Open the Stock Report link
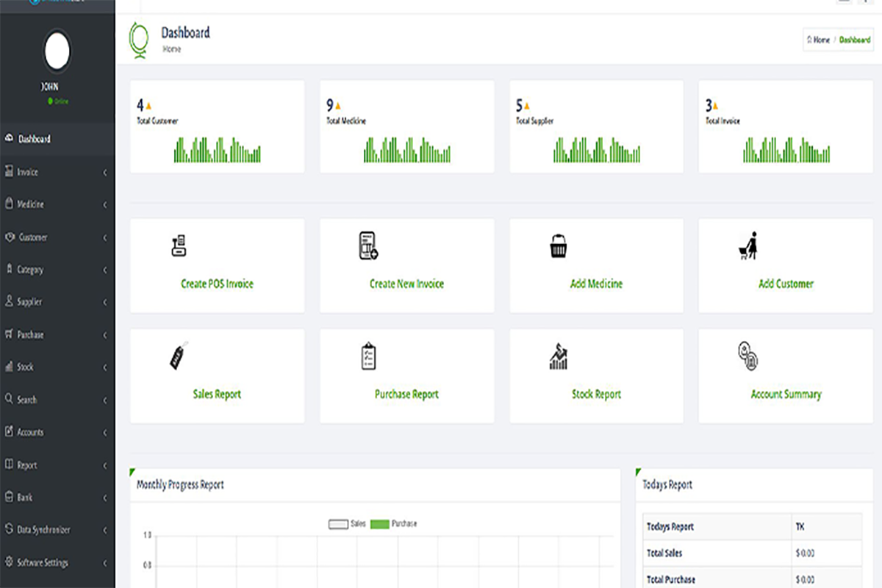Viewport: 882px width, 588px height. tap(596, 395)
